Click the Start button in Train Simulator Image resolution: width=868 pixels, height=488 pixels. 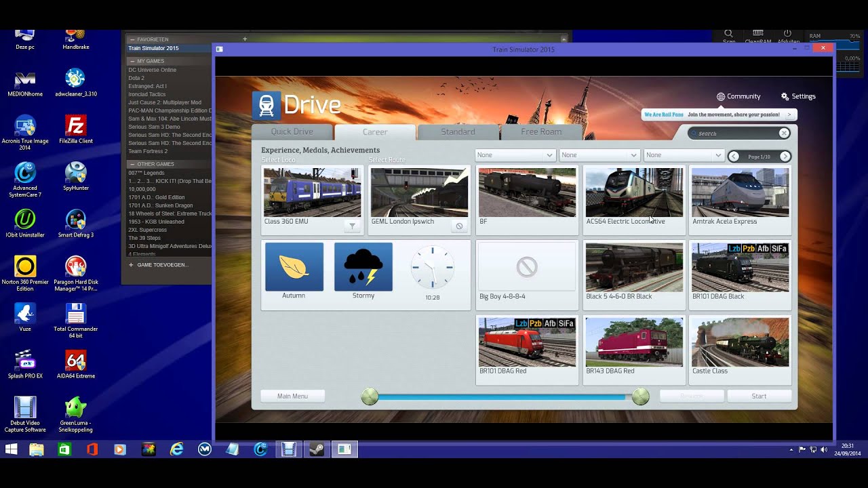(759, 396)
